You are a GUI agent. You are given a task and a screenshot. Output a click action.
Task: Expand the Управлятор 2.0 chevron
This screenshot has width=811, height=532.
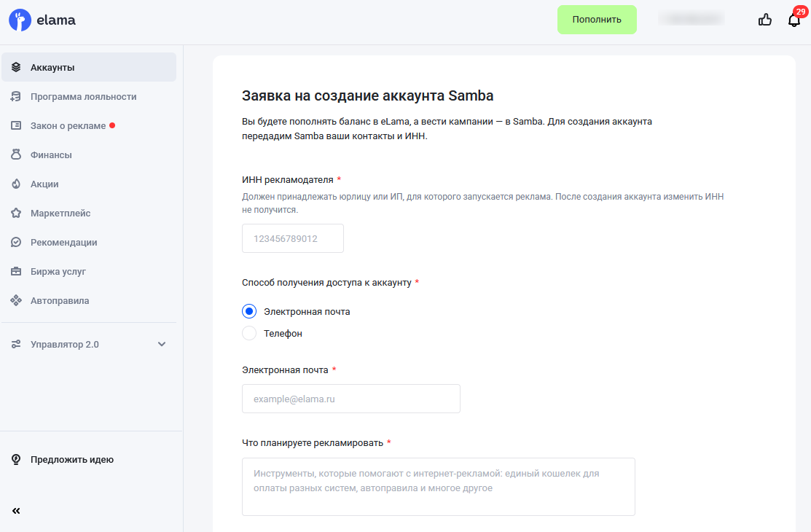pyautogui.click(x=162, y=344)
